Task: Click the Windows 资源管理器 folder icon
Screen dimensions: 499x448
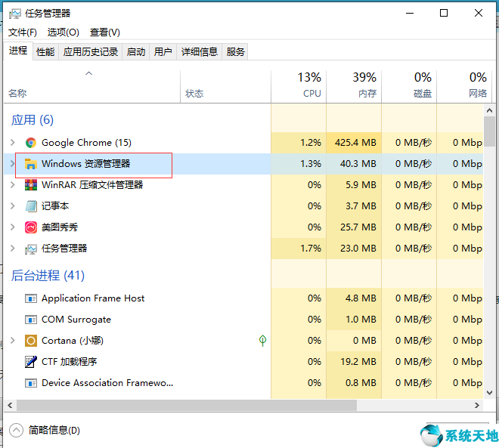Action: (x=31, y=164)
